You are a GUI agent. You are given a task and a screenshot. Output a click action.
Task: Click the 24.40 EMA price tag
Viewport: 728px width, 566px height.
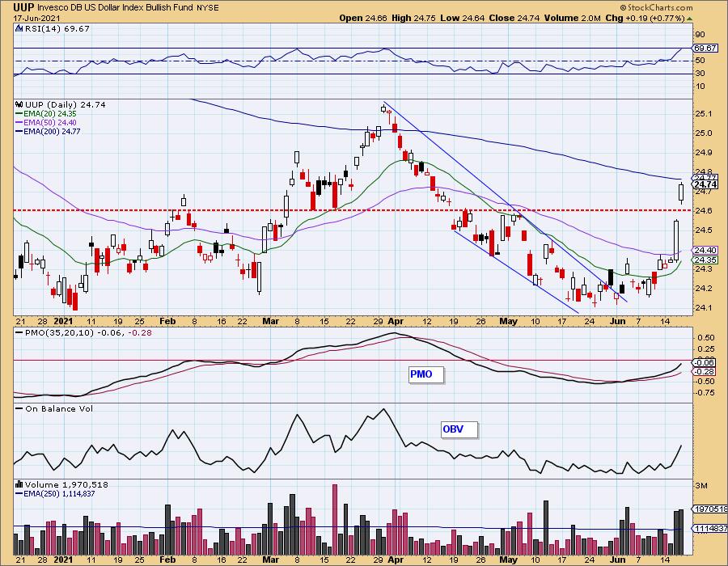click(x=705, y=251)
